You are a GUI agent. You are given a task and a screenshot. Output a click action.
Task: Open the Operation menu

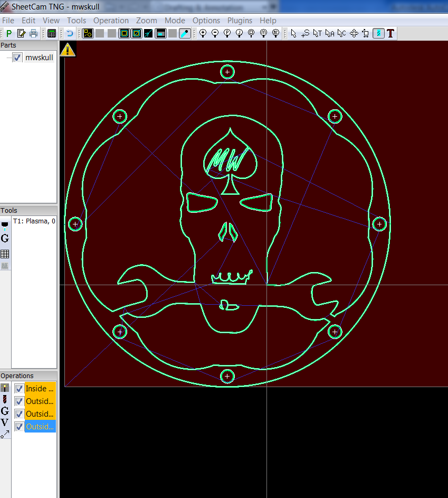pos(111,21)
